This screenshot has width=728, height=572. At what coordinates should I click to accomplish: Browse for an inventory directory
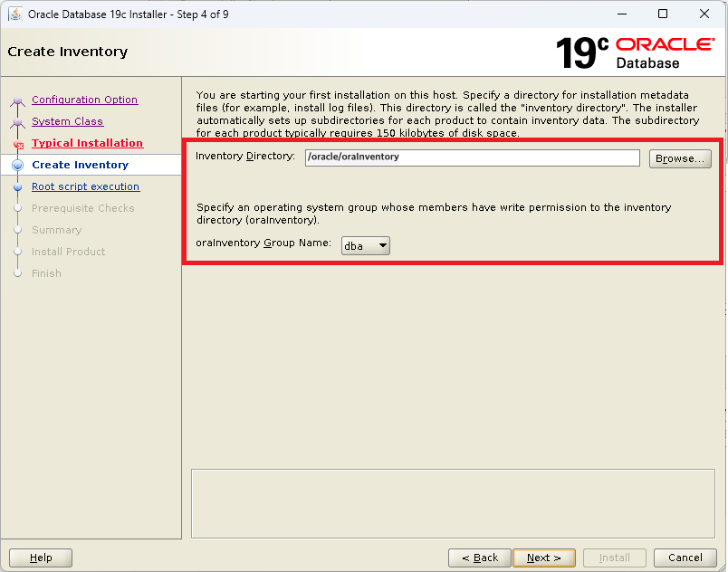(x=680, y=158)
